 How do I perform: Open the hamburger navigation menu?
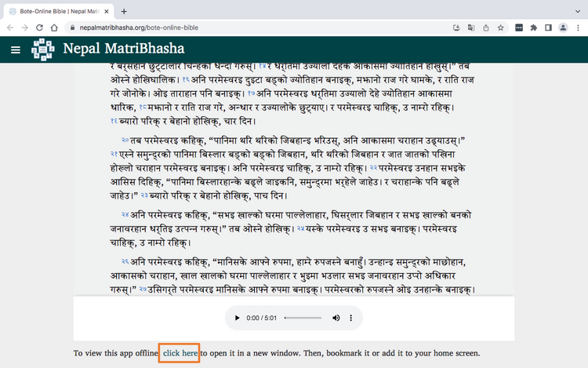point(15,50)
